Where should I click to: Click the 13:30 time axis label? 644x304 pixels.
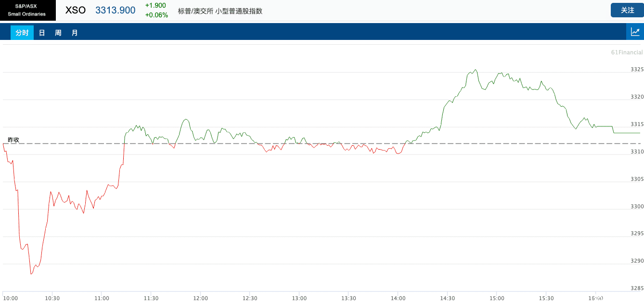click(x=348, y=298)
